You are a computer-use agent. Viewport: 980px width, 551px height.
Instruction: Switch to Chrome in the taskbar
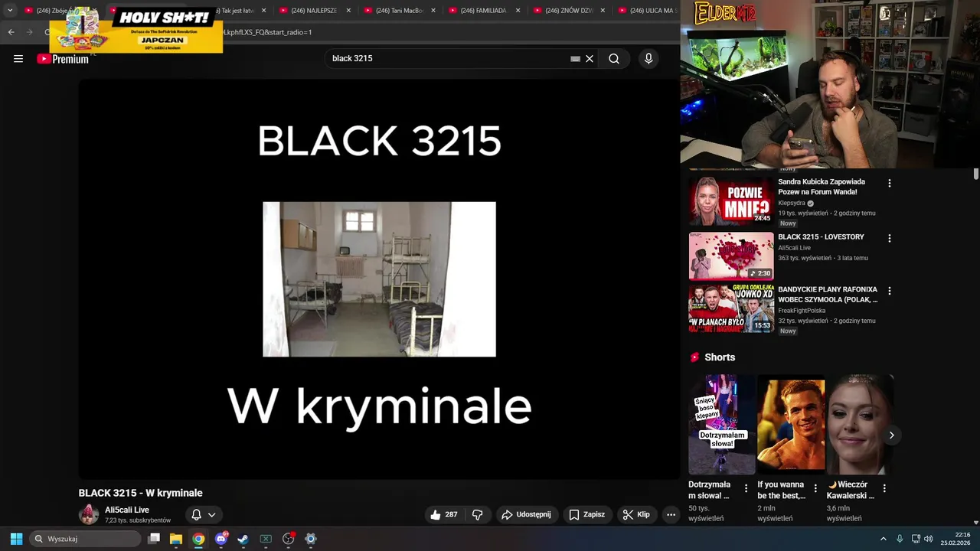click(198, 539)
